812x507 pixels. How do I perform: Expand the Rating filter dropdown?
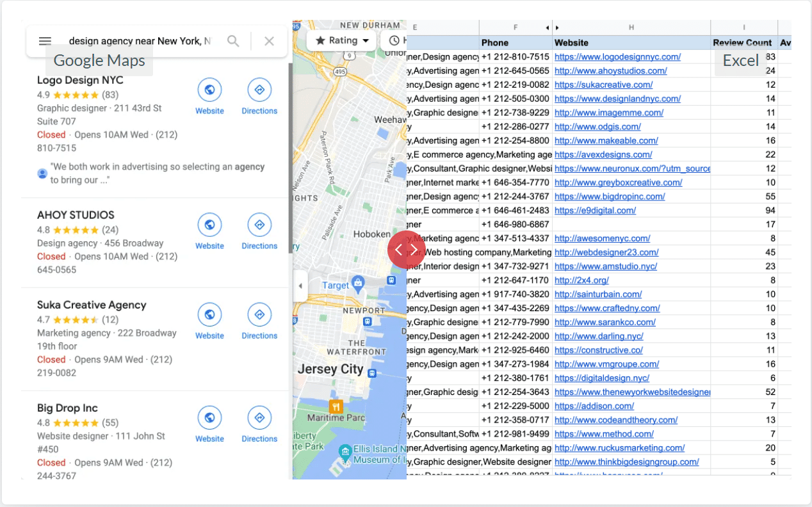341,40
